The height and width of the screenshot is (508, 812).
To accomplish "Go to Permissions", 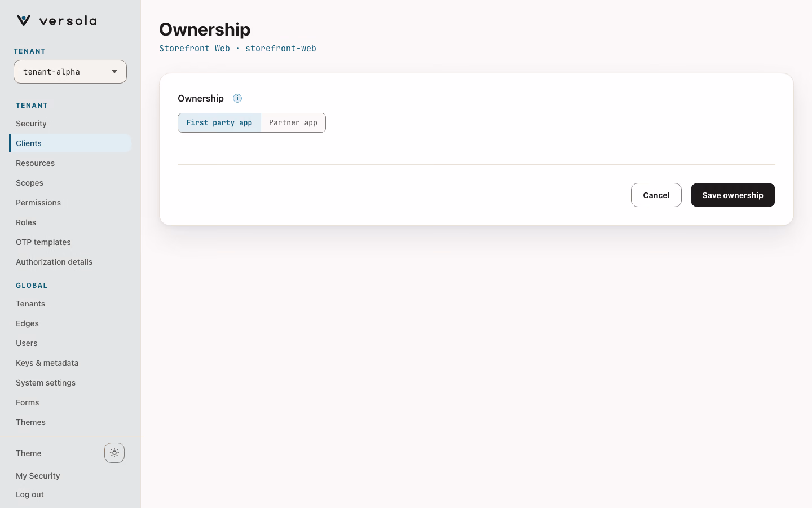I will pyautogui.click(x=70, y=203).
